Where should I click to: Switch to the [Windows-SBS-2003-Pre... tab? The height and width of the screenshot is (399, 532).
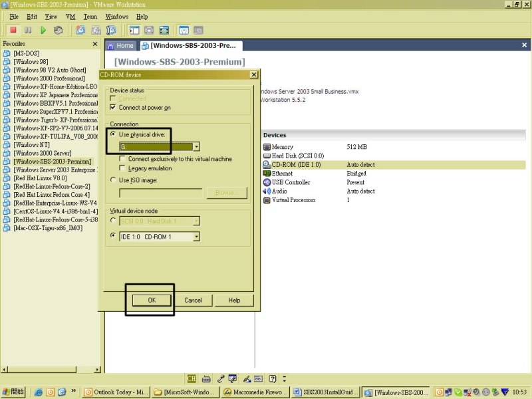coord(191,46)
